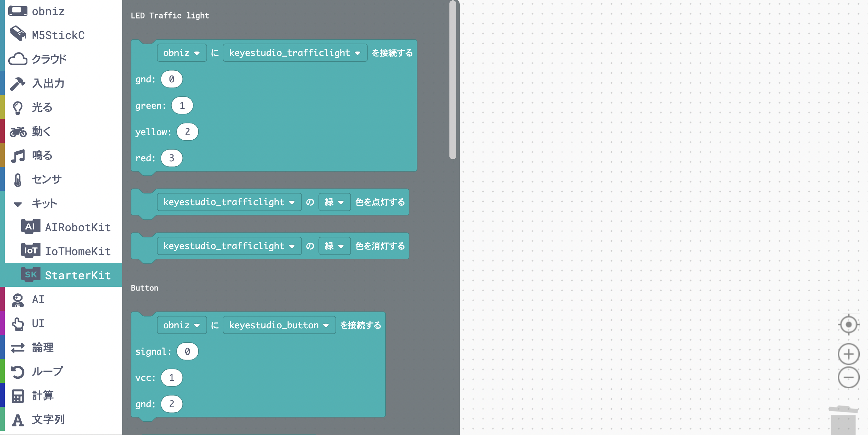Screen dimensions: 868x435
Task: Open the 動く motorcycle category
Action: [41, 131]
